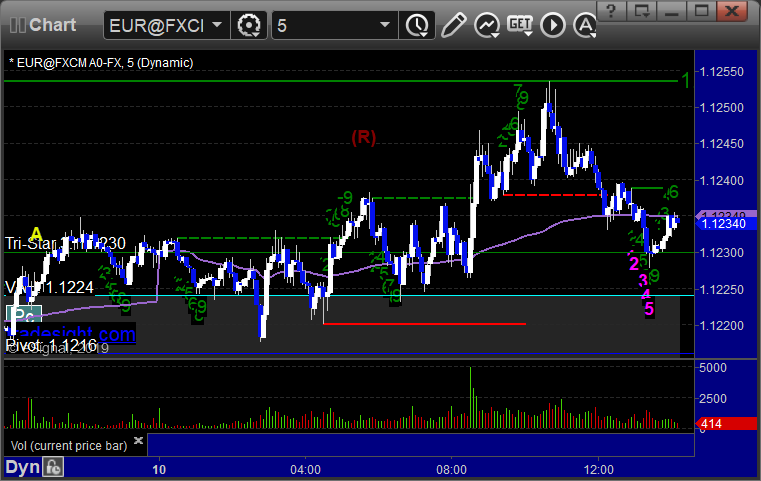Open the GET studies menu icon

520,25
